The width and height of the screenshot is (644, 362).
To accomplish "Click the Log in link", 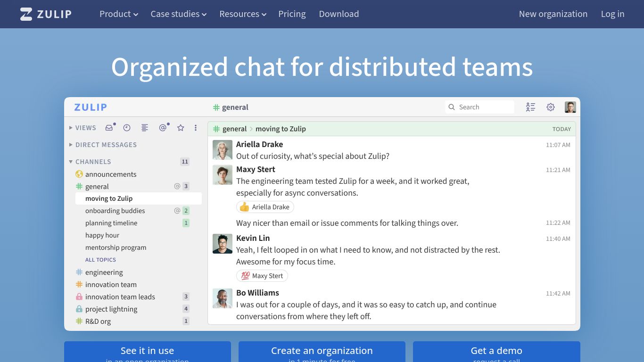I will pos(612,14).
